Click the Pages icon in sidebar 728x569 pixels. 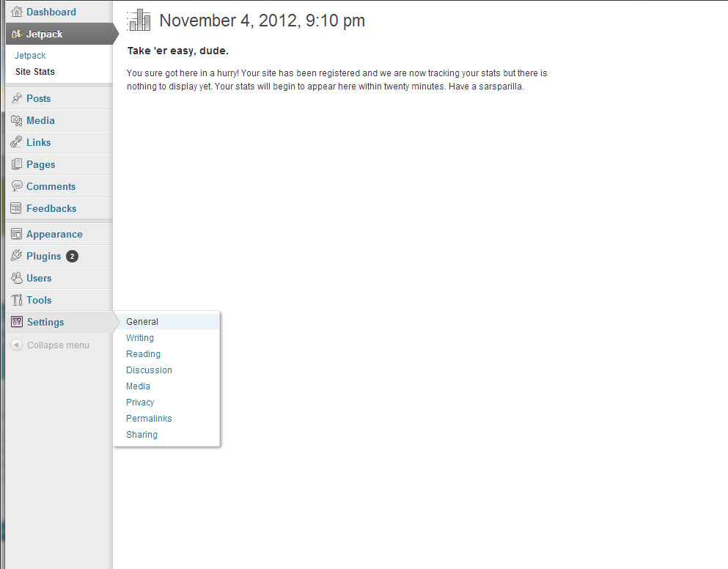pos(16,164)
